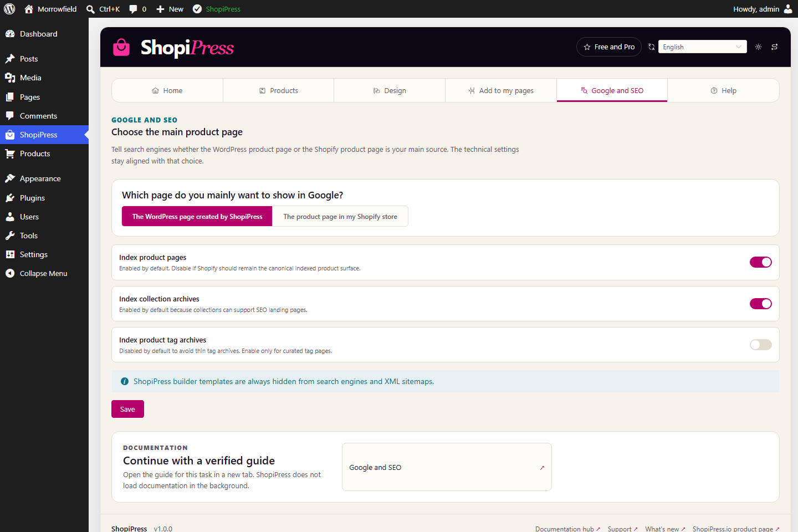Toggle Index collection archives switch
Viewport: 798px width, 532px height.
[760, 304]
